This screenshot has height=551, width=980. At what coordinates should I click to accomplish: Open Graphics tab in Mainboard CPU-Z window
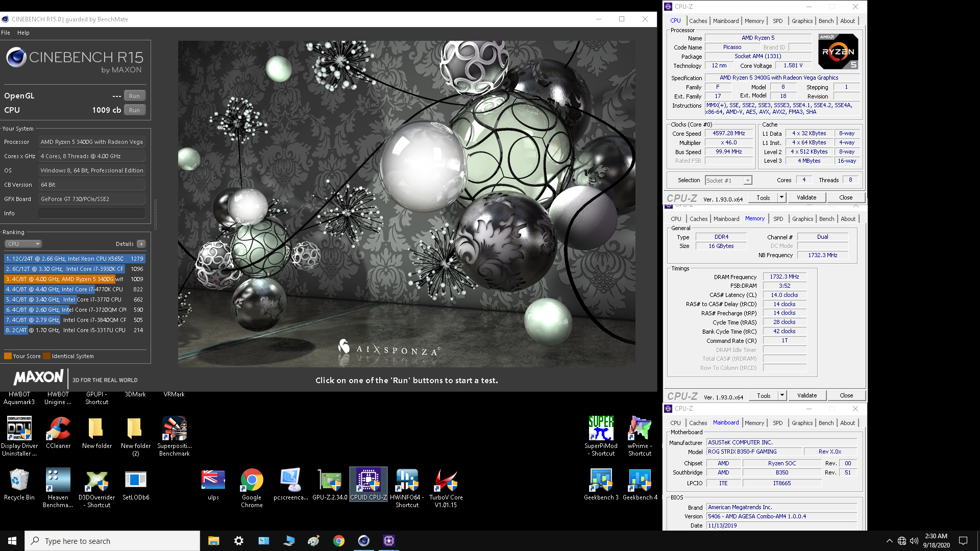tap(802, 423)
